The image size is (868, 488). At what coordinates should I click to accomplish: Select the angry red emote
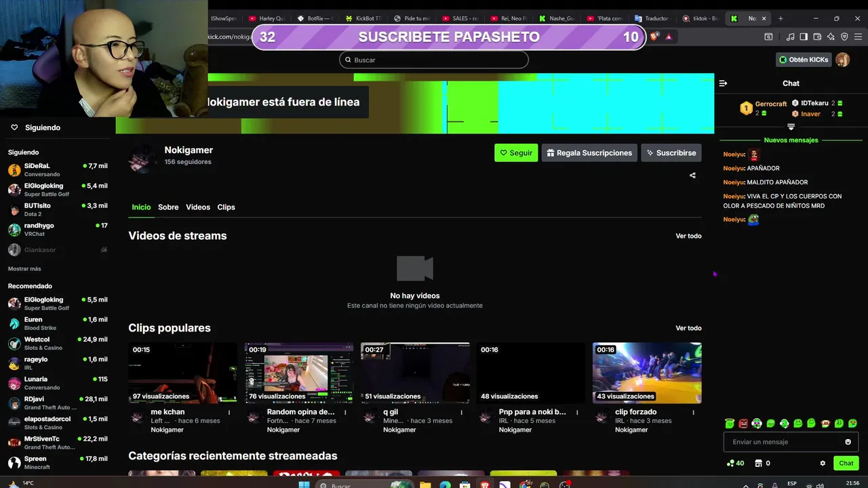pyautogui.click(x=743, y=424)
